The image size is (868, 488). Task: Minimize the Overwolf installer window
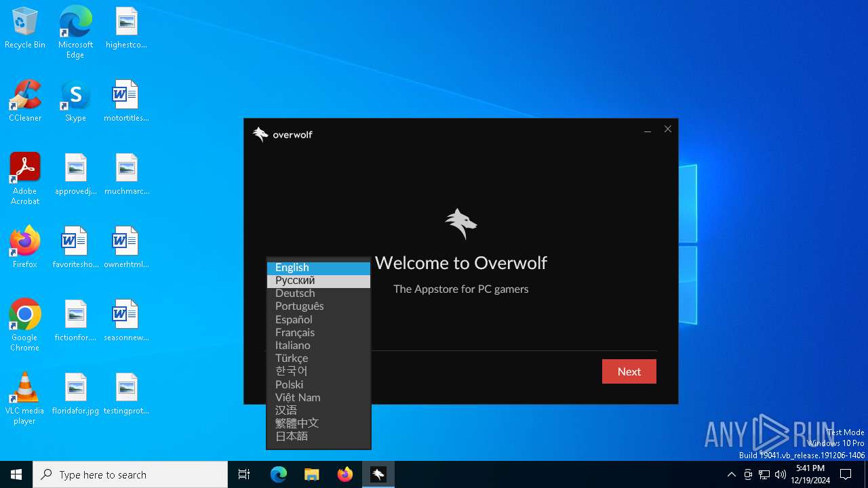(x=648, y=129)
